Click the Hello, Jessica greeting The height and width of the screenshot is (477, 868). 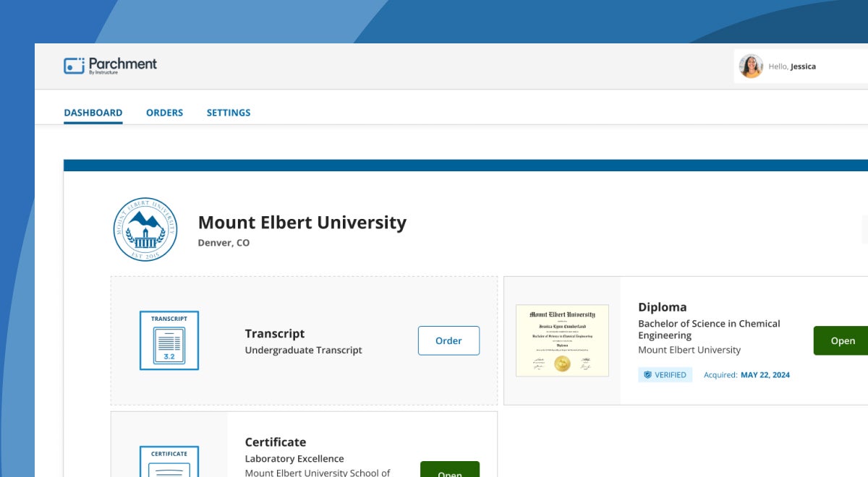792,66
